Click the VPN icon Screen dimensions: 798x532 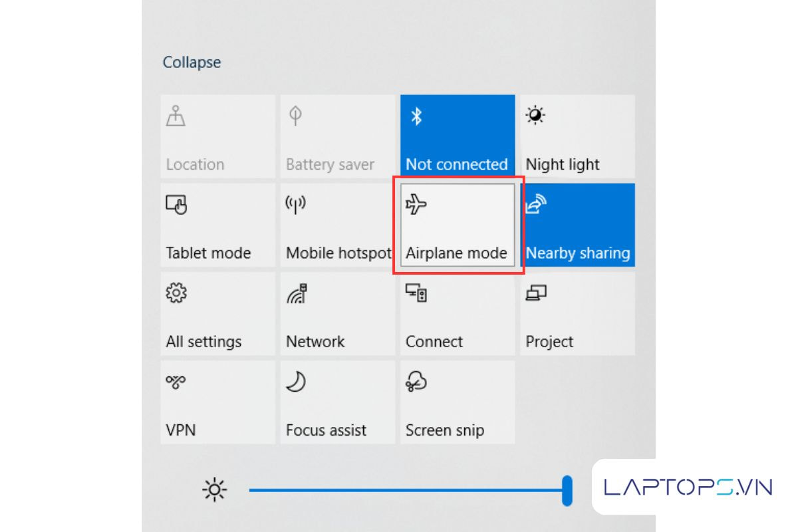[x=176, y=382]
